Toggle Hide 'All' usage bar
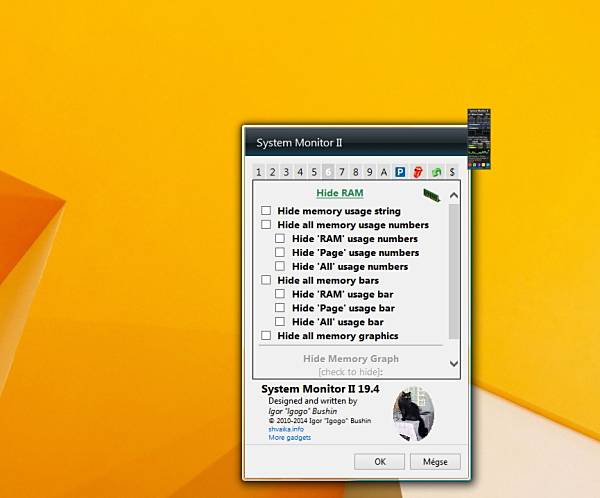This screenshot has height=498, width=600. 280,322
